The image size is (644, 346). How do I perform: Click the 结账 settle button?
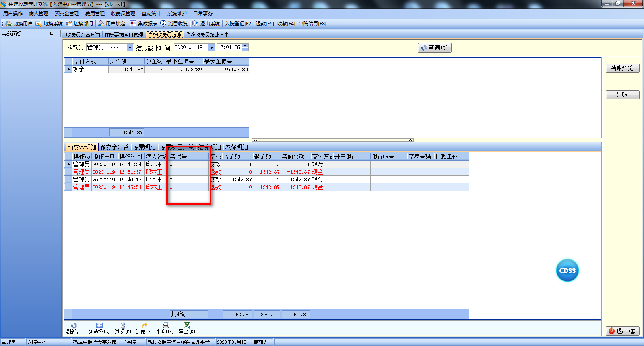[622, 95]
